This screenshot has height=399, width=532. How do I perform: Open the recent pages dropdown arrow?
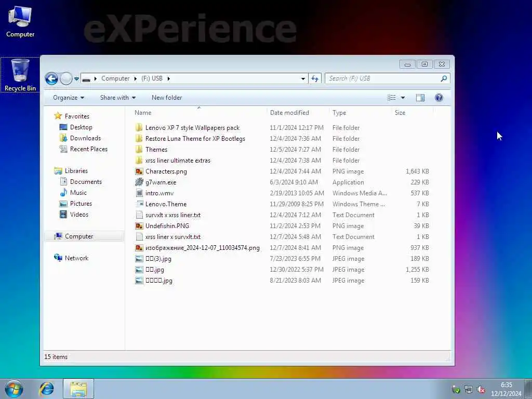tap(77, 79)
